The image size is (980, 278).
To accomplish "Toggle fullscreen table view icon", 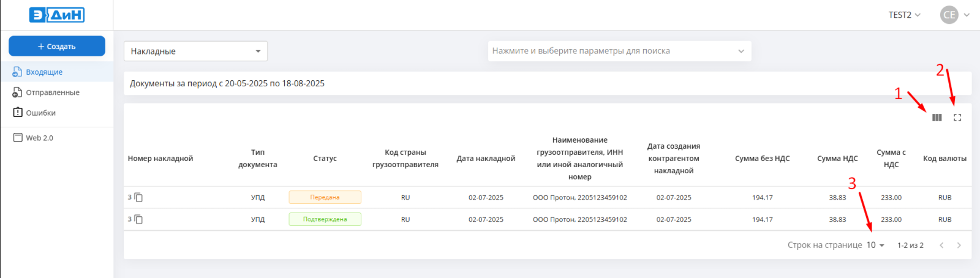I will pos(957,118).
